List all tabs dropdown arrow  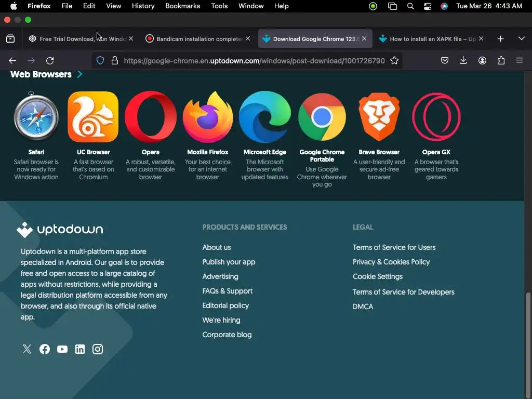pos(522,38)
